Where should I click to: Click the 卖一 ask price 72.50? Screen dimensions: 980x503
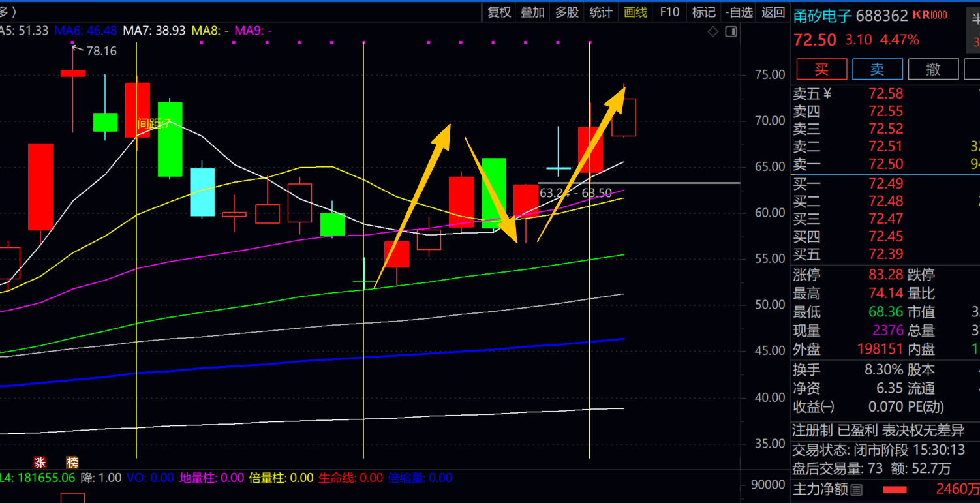click(885, 164)
